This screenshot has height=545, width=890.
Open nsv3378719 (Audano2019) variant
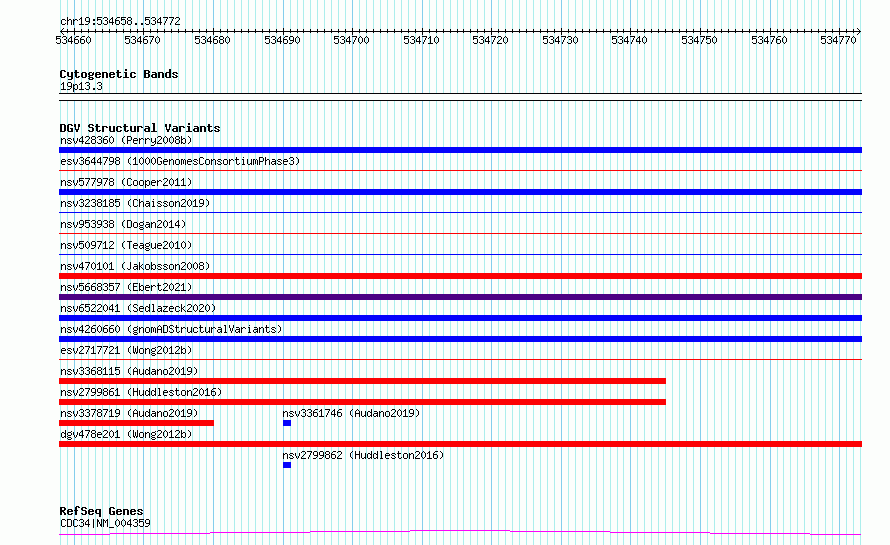click(129, 413)
